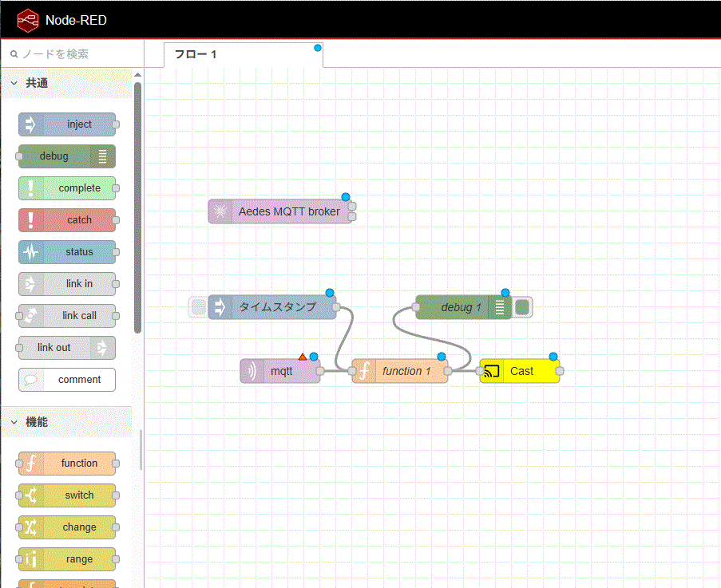Select the comment node in palette
721x588 pixels.
(x=68, y=380)
